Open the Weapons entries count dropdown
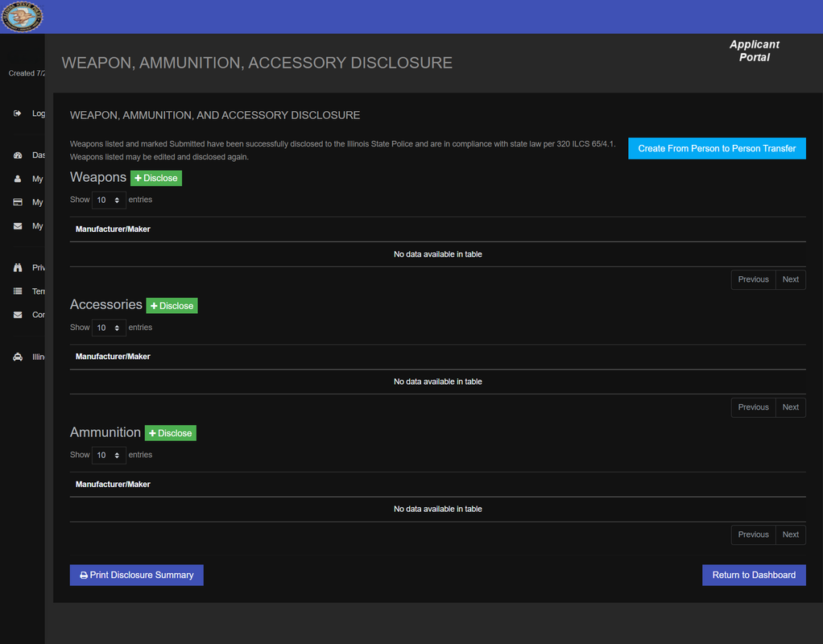The height and width of the screenshot is (644, 823). tap(109, 200)
